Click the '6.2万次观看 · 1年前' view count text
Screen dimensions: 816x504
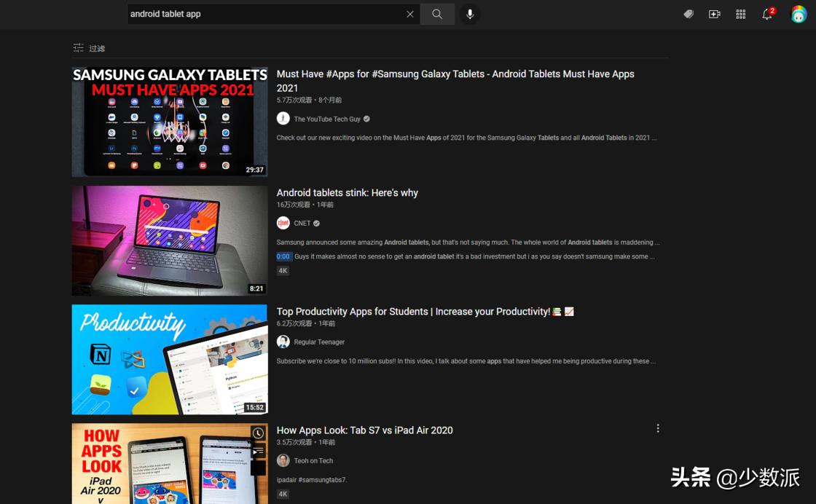[306, 323]
